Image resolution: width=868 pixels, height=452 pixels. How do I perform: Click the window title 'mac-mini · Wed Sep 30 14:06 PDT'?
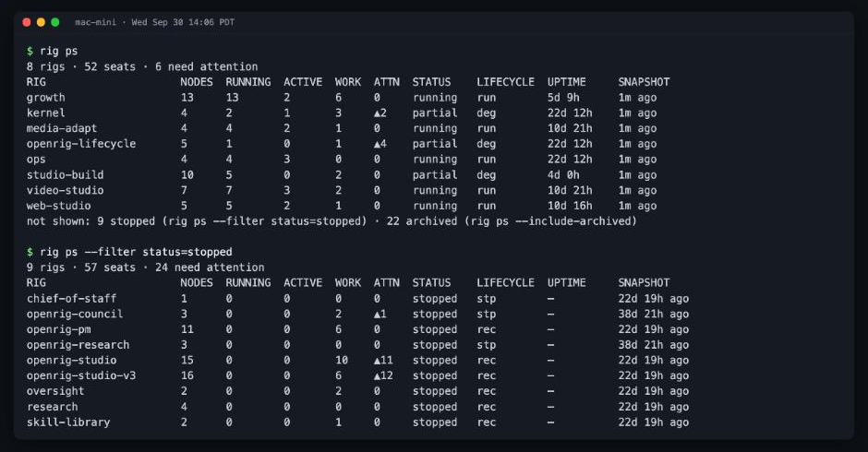tap(155, 22)
